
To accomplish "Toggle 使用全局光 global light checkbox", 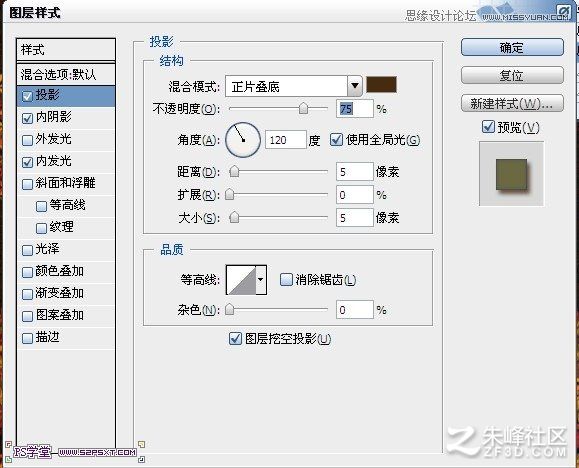I will (336, 140).
